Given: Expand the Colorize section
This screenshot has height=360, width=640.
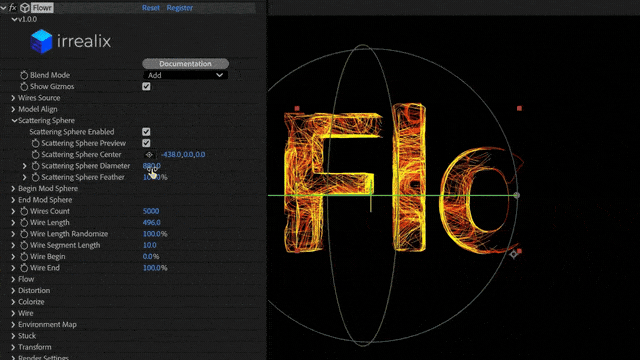Looking at the screenshot, I should point(13,302).
